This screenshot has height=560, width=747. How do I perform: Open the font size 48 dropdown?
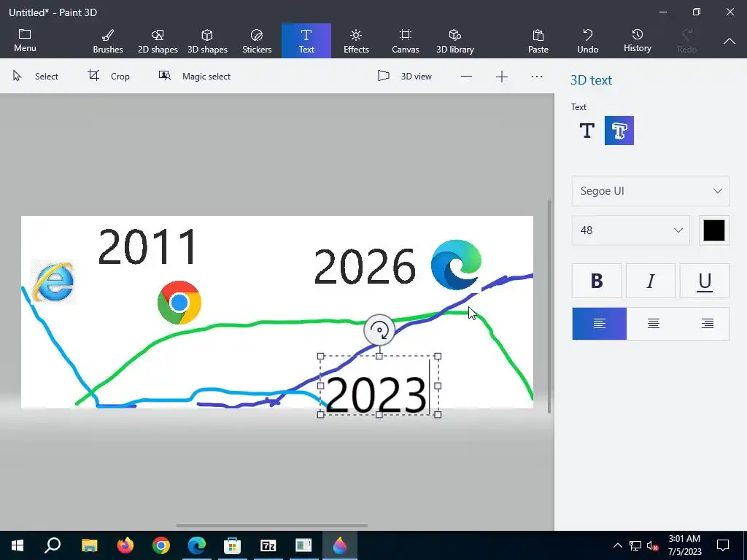tap(631, 230)
